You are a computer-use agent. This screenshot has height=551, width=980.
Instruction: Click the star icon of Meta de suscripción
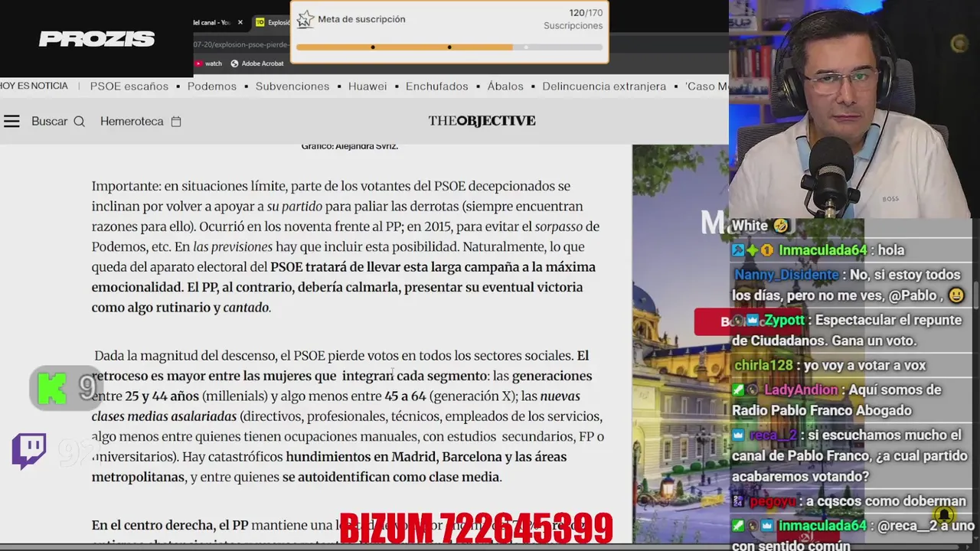click(305, 19)
